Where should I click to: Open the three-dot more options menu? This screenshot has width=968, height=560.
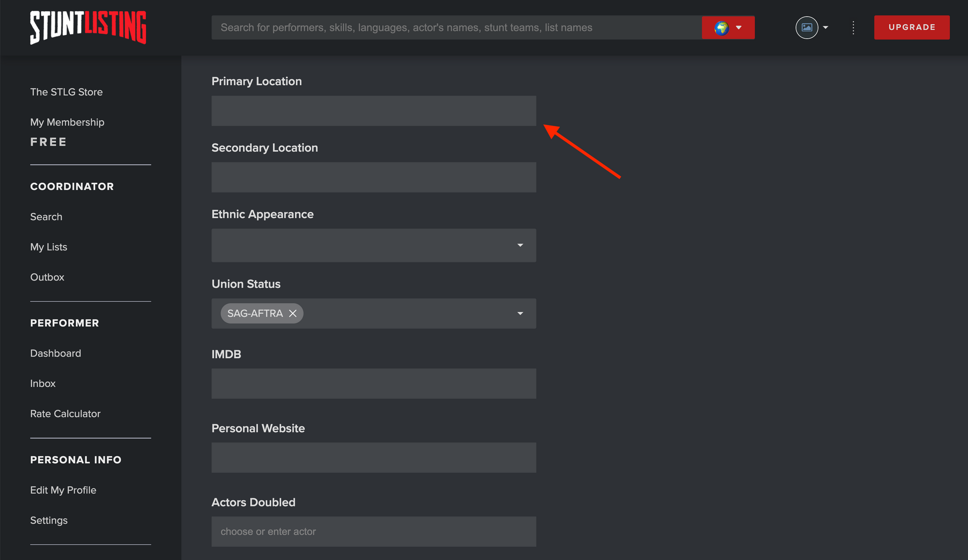tap(853, 28)
